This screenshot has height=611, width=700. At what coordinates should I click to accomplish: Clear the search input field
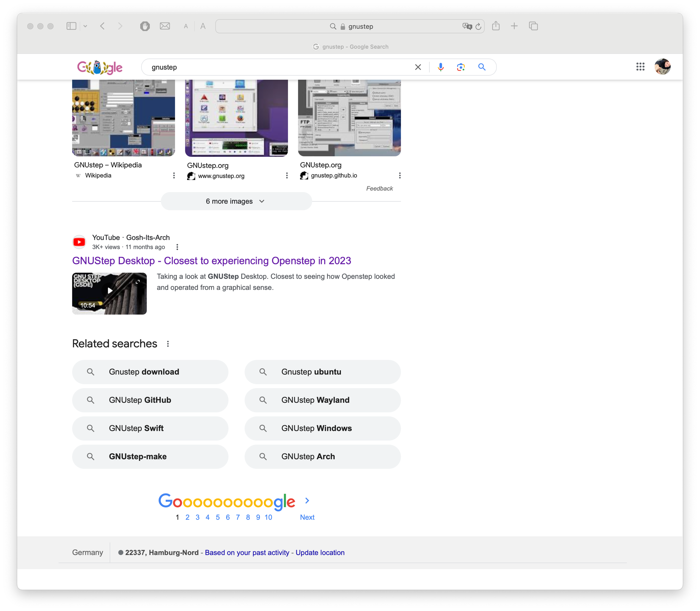tap(418, 66)
